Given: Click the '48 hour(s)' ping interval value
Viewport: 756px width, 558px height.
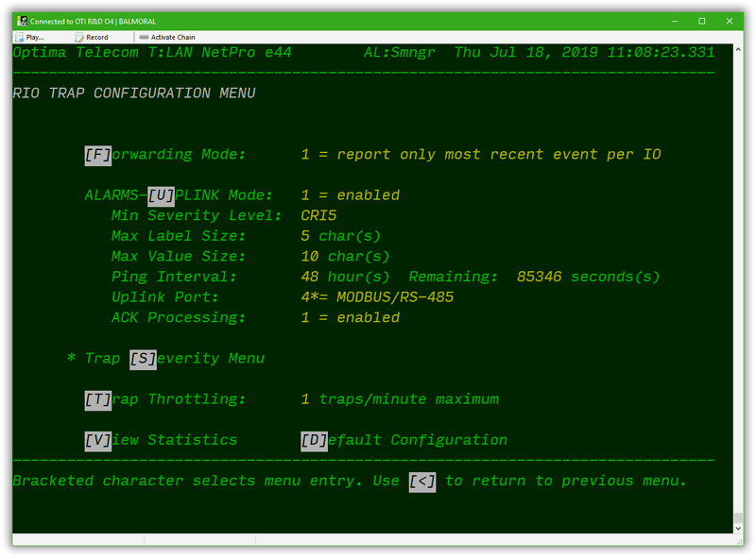Looking at the screenshot, I should pos(345,277).
